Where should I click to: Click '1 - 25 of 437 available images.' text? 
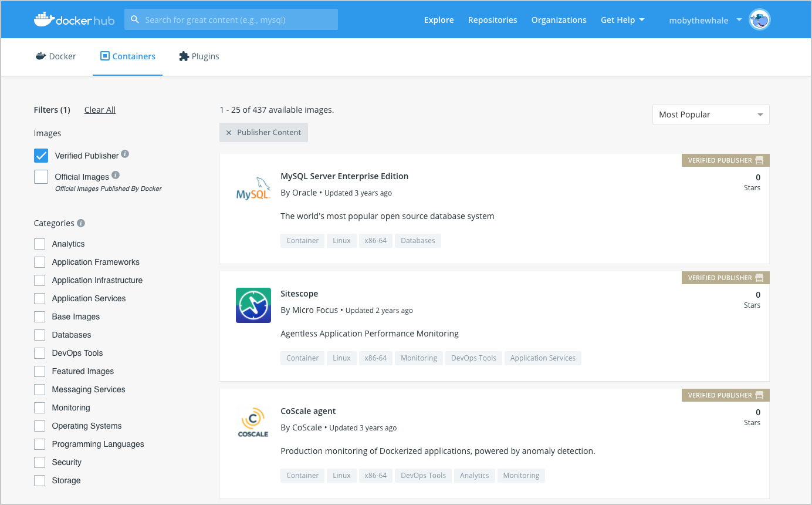click(277, 110)
